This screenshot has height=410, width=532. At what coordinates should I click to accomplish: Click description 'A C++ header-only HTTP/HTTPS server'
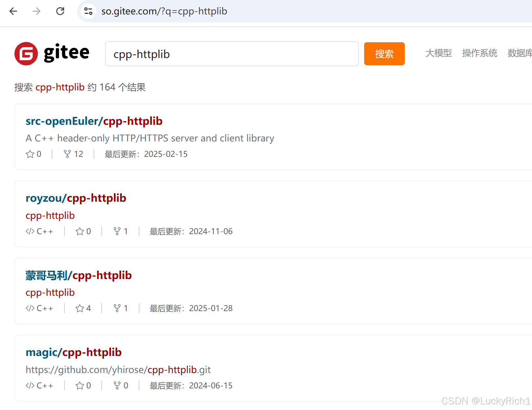pos(150,138)
